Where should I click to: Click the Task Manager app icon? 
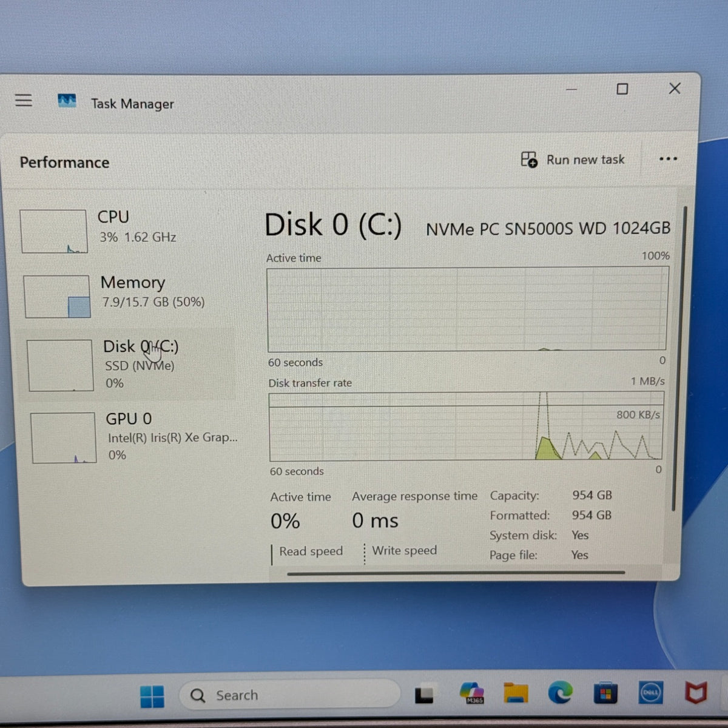pos(67,101)
